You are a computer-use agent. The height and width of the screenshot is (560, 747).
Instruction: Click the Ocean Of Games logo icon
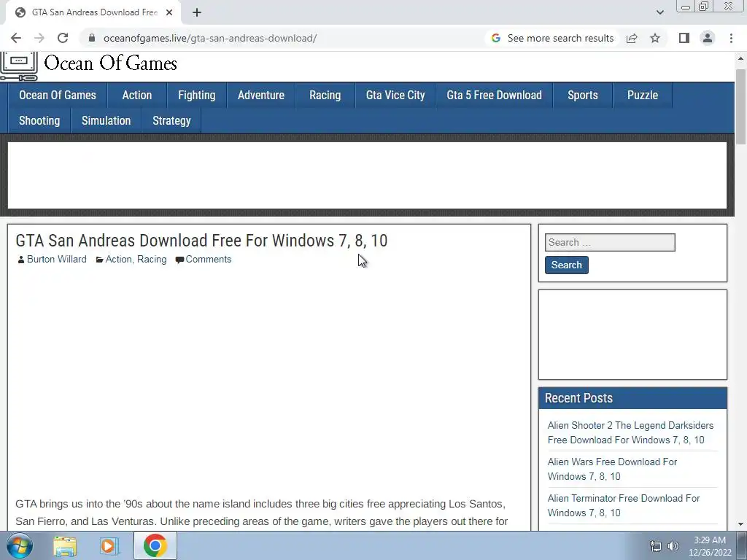18,66
